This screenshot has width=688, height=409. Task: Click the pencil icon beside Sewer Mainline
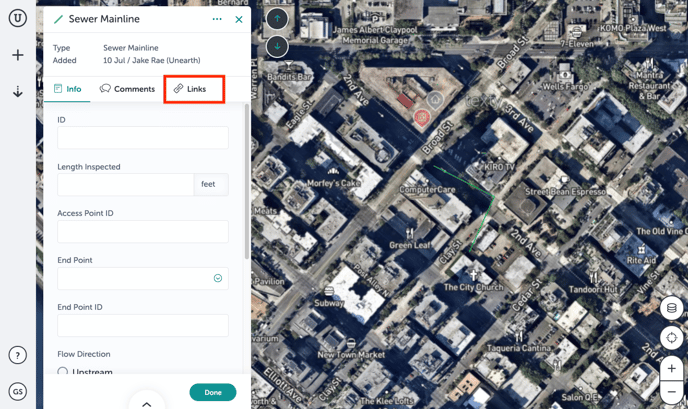tap(58, 19)
